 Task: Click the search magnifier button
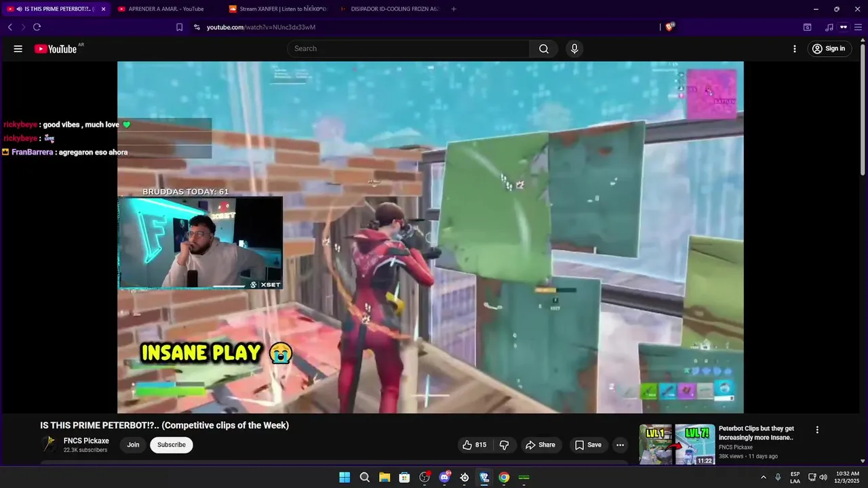click(544, 49)
